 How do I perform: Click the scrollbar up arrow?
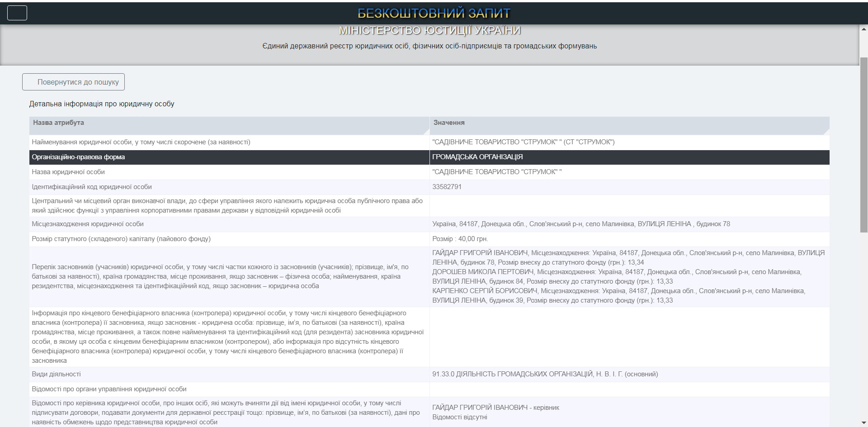tap(863, 29)
